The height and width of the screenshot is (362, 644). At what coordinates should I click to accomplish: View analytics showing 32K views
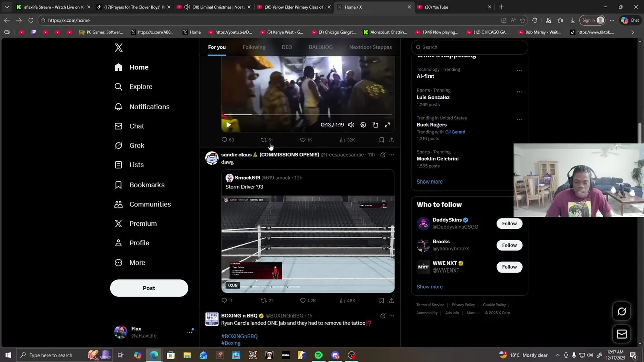(x=347, y=140)
